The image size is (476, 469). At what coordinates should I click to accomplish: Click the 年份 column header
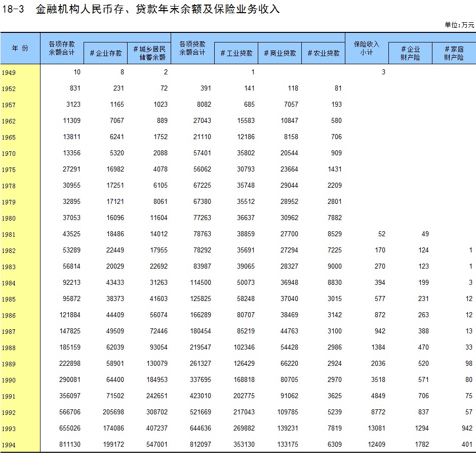[20, 48]
